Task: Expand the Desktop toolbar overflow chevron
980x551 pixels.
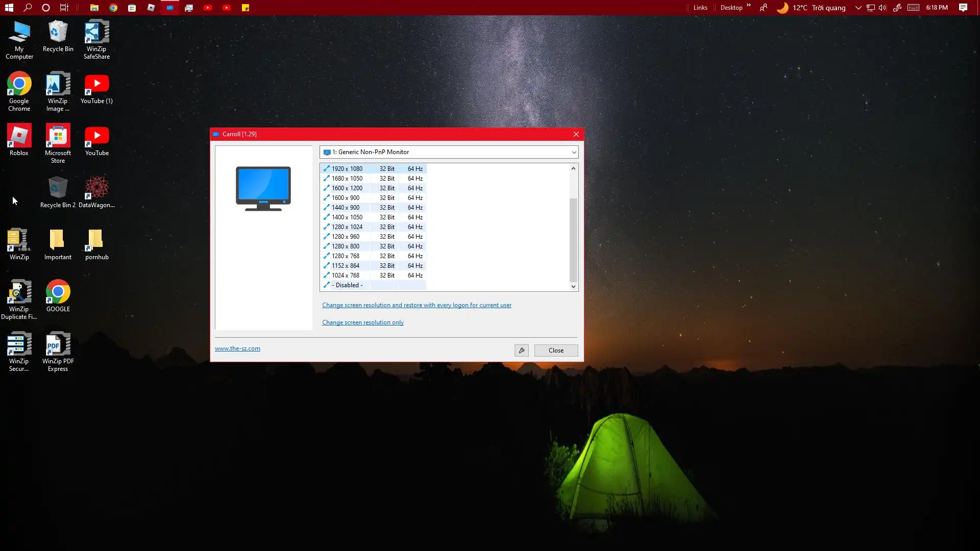Action: (x=749, y=6)
